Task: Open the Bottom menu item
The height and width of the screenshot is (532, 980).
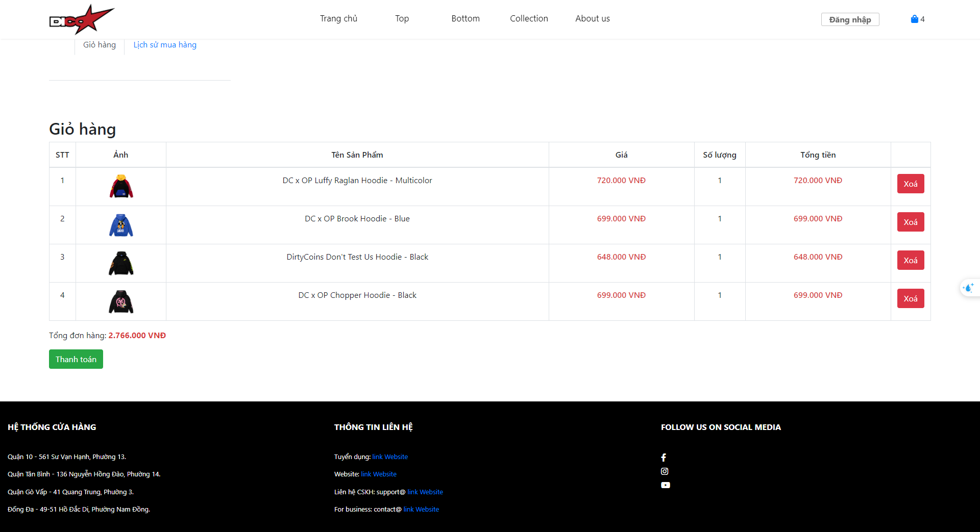Action: (x=465, y=18)
